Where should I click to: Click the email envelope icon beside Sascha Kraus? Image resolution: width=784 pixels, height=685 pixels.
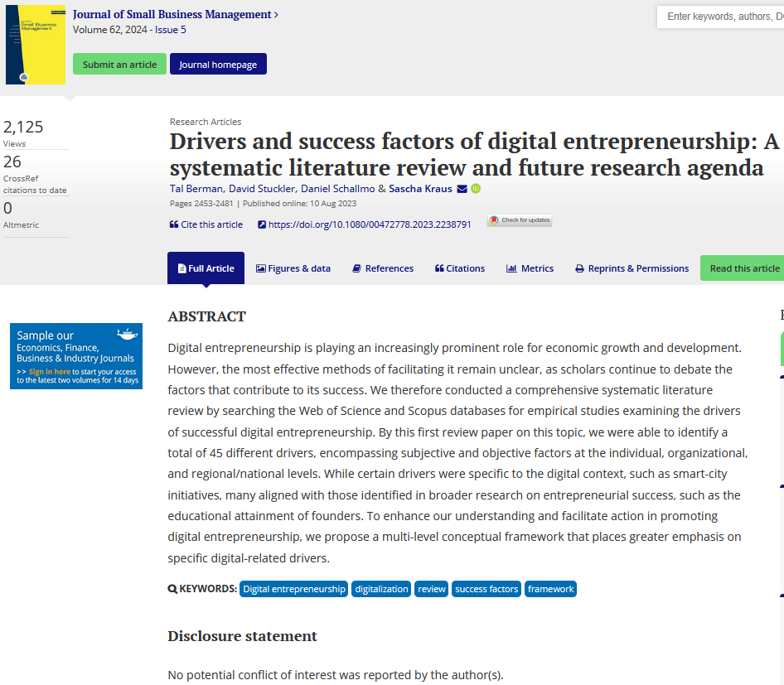[462, 189]
